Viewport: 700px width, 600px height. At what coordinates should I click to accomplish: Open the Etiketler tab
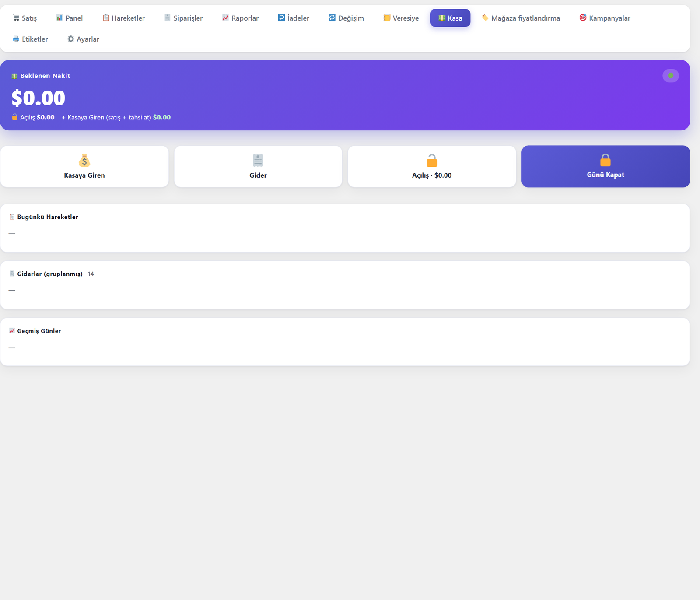tap(30, 39)
